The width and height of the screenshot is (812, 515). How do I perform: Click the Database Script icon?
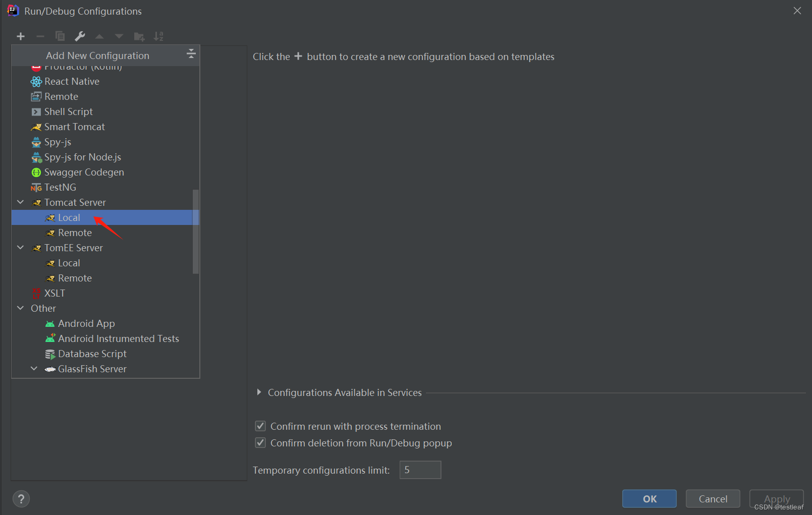tap(50, 355)
